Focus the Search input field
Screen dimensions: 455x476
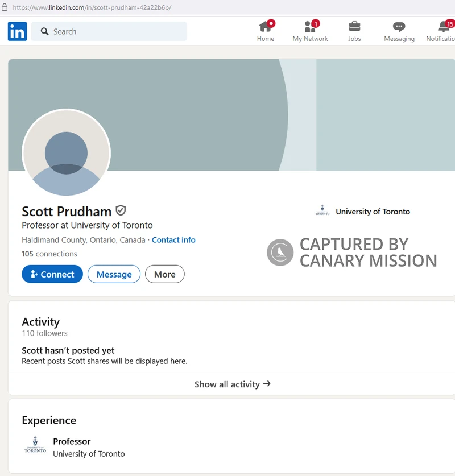click(x=109, y=31)
